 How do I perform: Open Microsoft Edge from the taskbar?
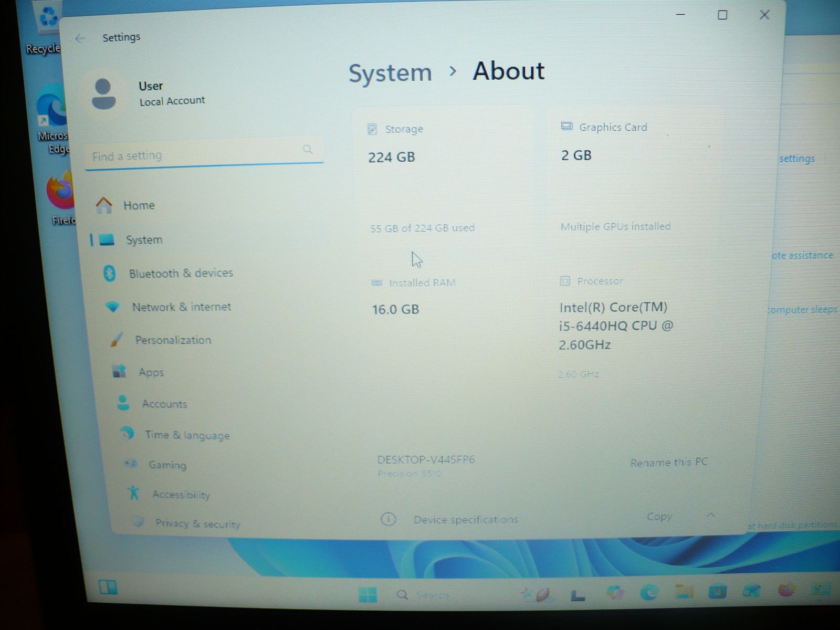pos(649,593)
